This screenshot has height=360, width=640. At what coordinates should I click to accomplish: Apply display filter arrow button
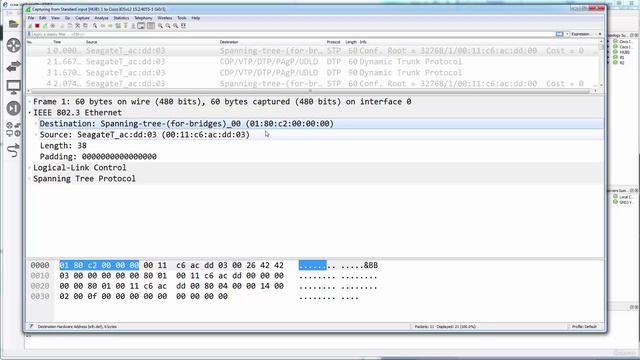tap(560, 34)
